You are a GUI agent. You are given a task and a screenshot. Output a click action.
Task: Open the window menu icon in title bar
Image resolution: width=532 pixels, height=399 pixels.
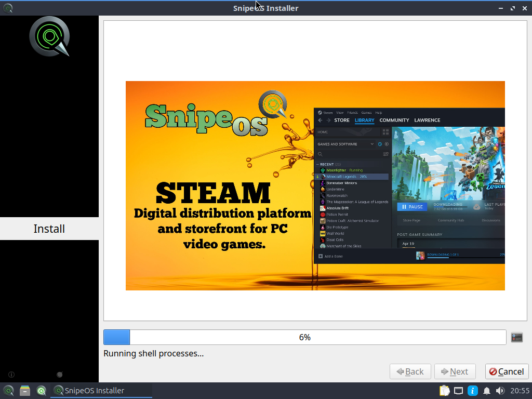8,8
